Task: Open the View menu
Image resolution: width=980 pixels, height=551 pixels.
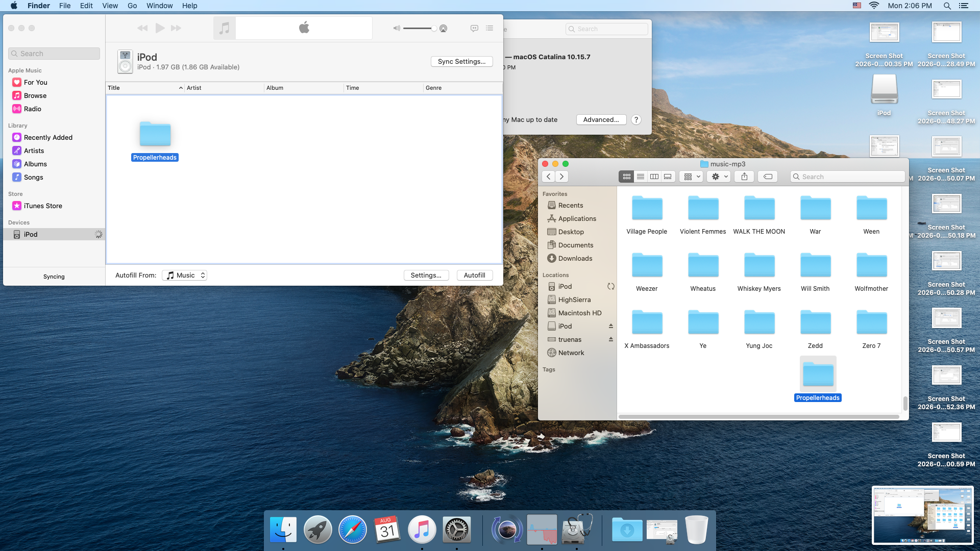Action: 110,6
